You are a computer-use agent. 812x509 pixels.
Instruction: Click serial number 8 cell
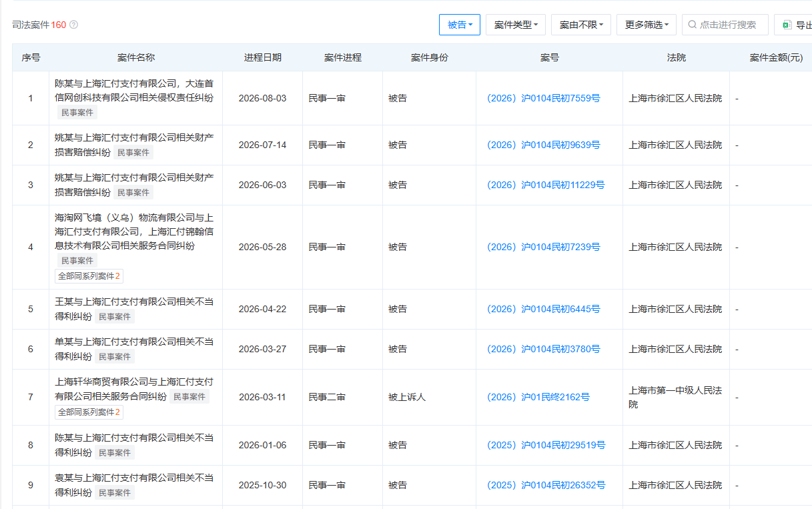tap(31, 445)
